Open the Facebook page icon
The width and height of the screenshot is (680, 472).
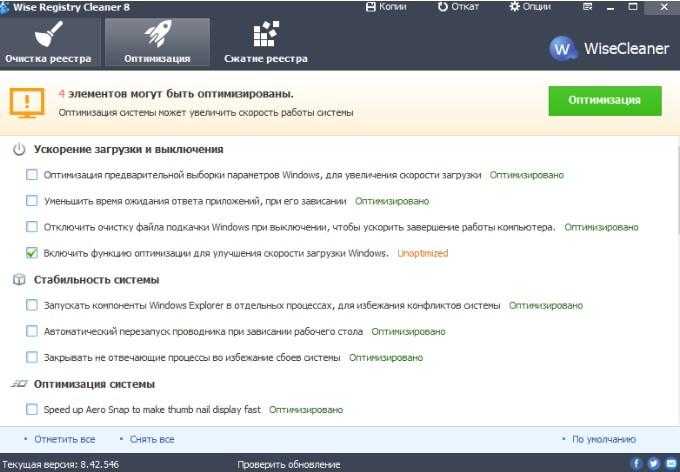coord(637,464)
